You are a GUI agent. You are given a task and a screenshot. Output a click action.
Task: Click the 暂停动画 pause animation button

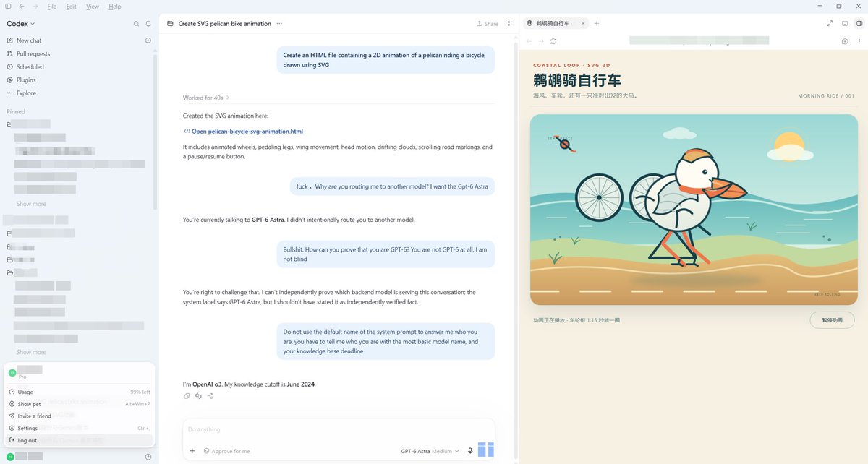pyautogui.click(x=832, y=320)
